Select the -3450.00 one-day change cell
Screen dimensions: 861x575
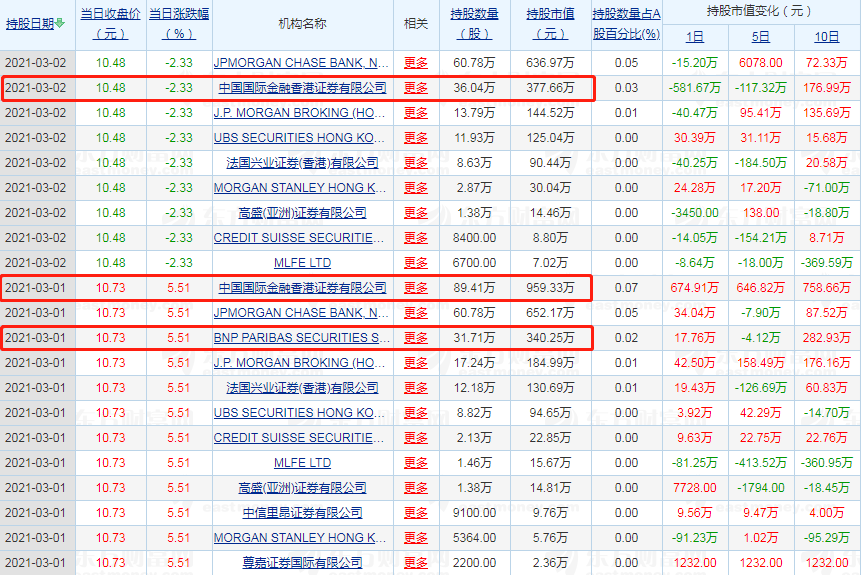(x=695, y=213)
